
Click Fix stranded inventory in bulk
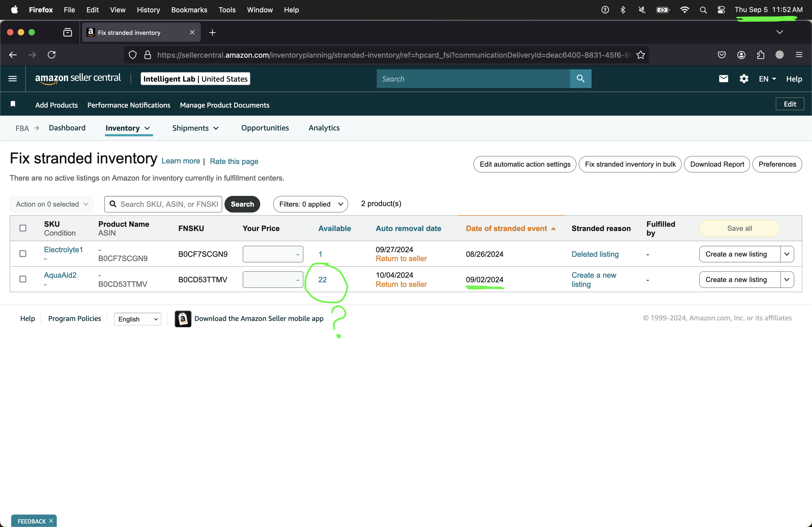[x=630, y=164]
